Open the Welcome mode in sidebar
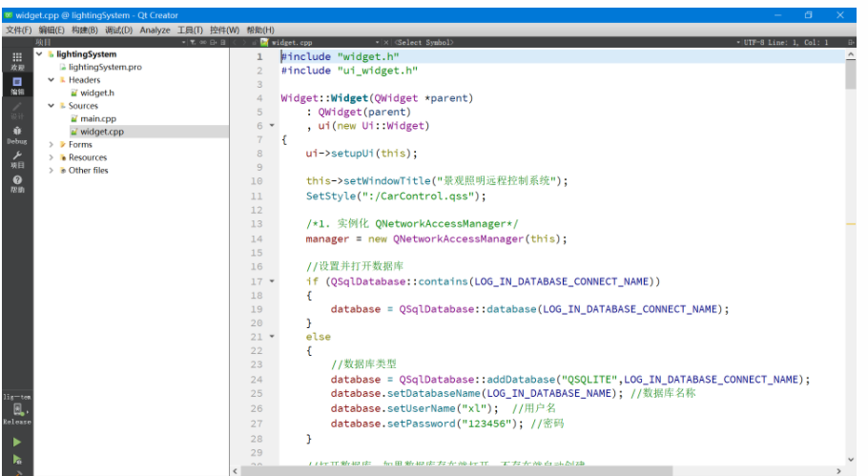The height and width of the screenshot is (476, 868). [17, 60]
